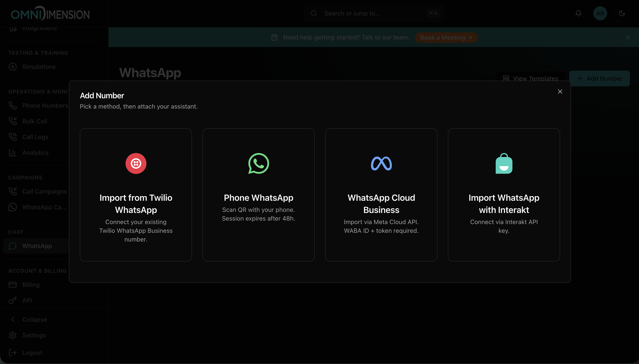This screenshot has width=639, height=364.
Task: Click the WhatsApp chat bubble icon
Action: (x=12, y=246)
